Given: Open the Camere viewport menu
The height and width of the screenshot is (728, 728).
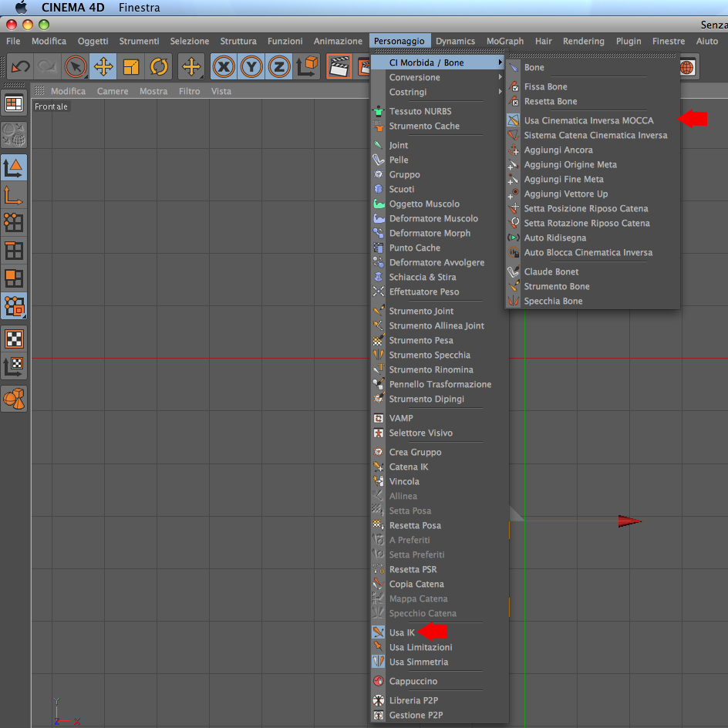Looking at the screenshot, I should [113, 91].
